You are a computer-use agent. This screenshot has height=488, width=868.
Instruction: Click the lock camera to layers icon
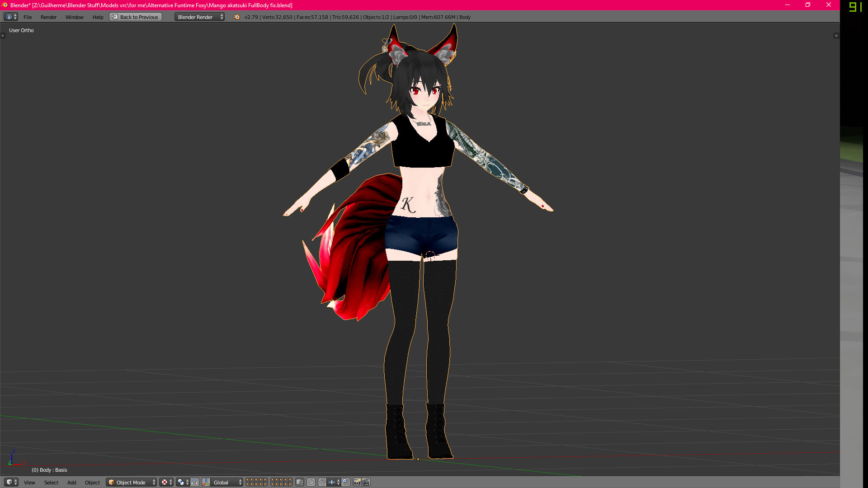click(300, 482)
